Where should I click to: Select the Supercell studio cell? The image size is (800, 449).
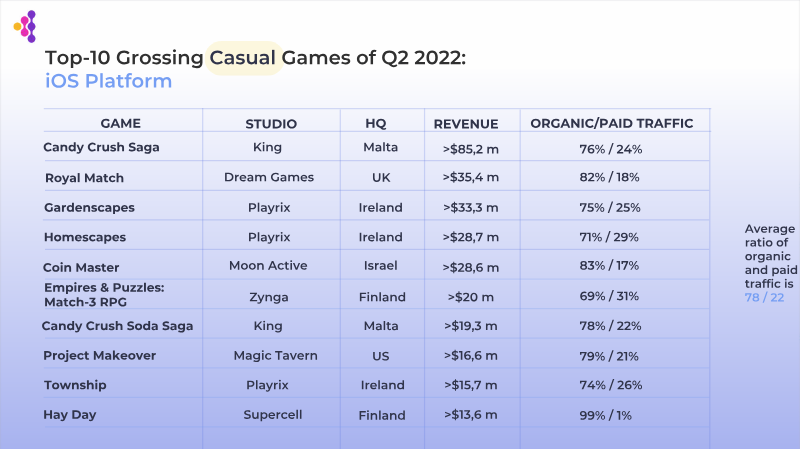tap(272, 415)
